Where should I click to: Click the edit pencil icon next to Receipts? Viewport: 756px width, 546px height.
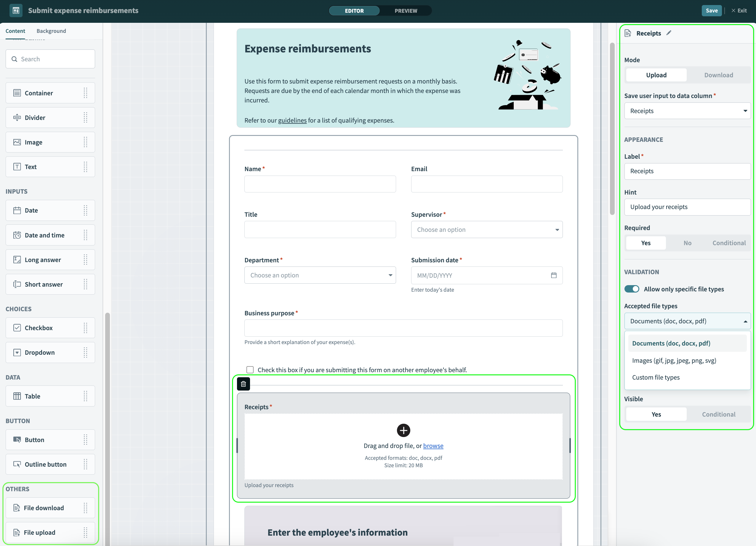click(x=669, y=33)
